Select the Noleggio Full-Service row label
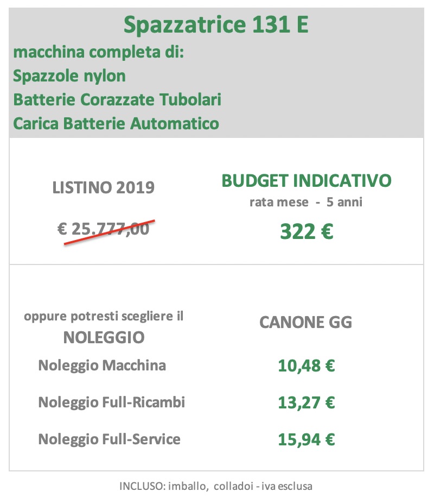434x504 pixels. (x=109, y=439)
